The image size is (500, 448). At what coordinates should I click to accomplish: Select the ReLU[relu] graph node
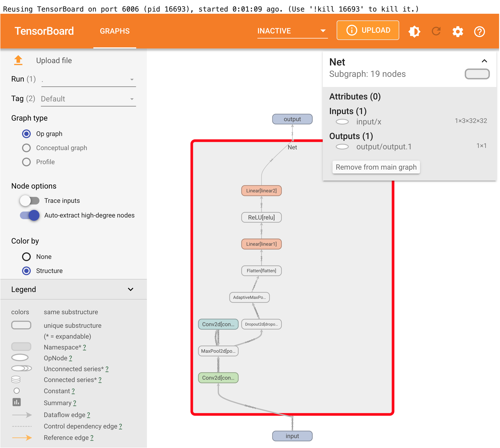261,217
